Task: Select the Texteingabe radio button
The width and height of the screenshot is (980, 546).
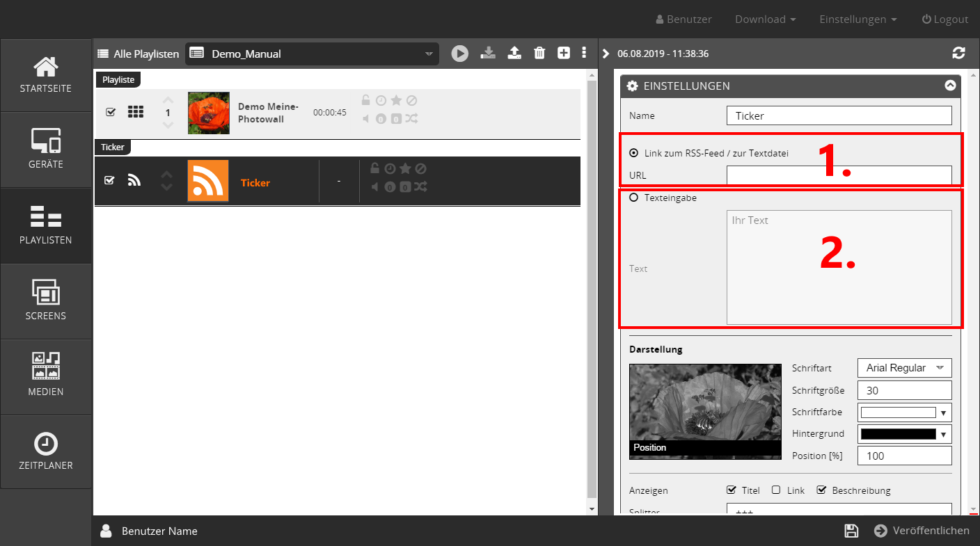Action: [x=633, y=198]
